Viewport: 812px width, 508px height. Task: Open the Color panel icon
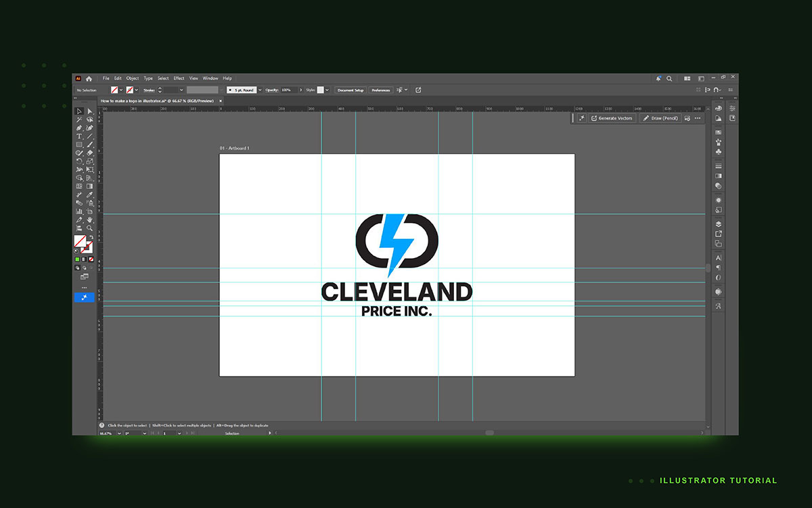[718, 108]
